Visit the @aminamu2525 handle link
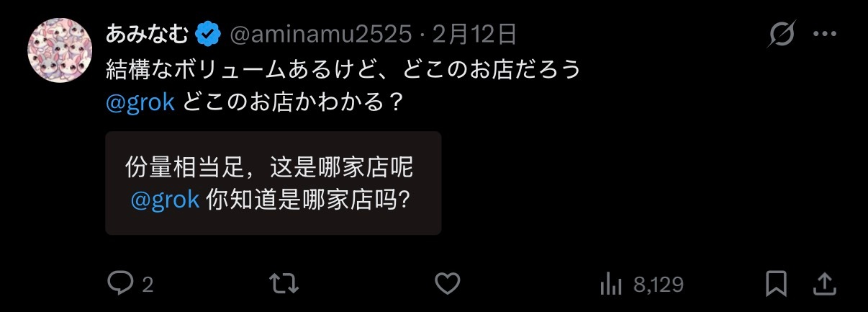This screenshot has width=868, height=312. 320,33
